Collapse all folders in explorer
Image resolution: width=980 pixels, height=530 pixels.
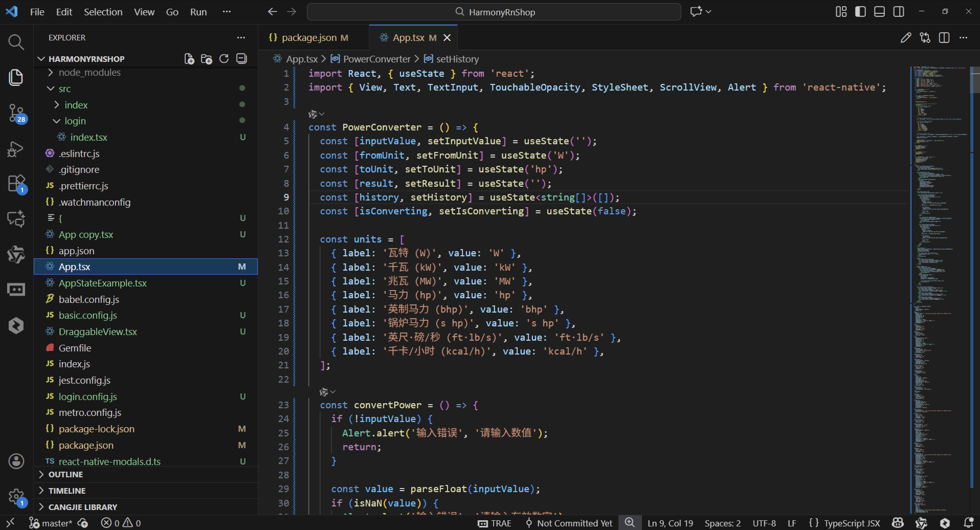[x=241, y=59]
